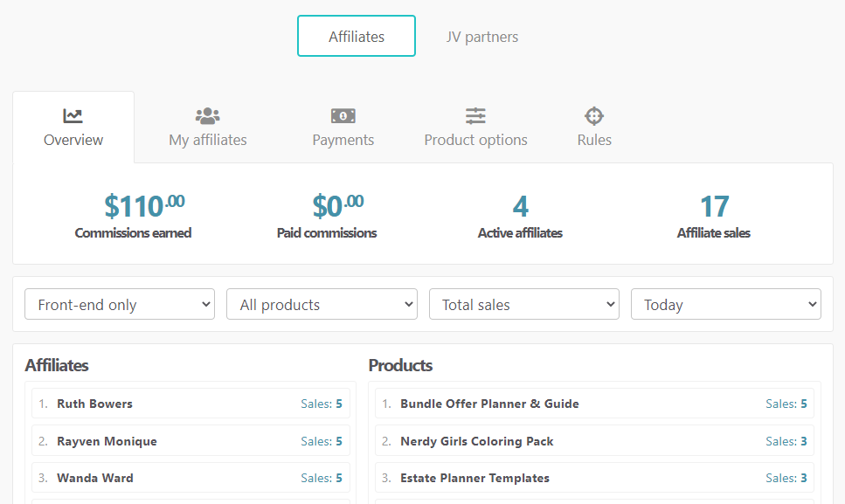Screen dimensions: 845x504
Task: Click Sales: 3 in Nerdy Girls row
Action: 786,441
